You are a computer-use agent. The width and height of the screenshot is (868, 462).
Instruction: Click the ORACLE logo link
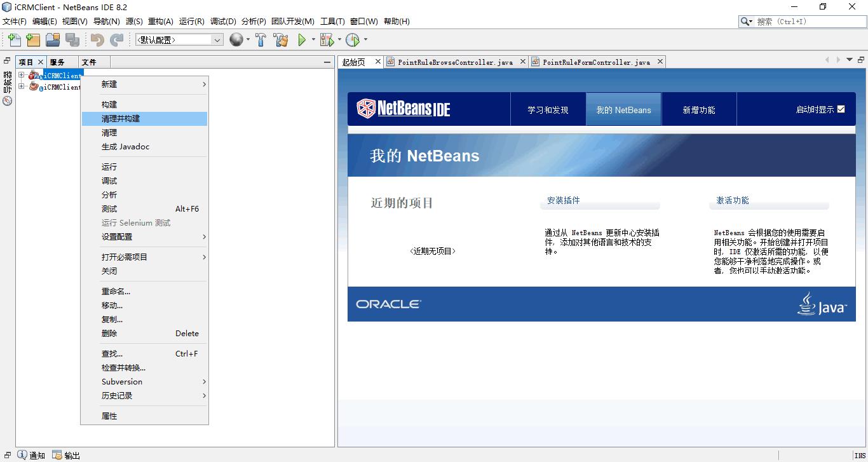(x=388, y=304)
